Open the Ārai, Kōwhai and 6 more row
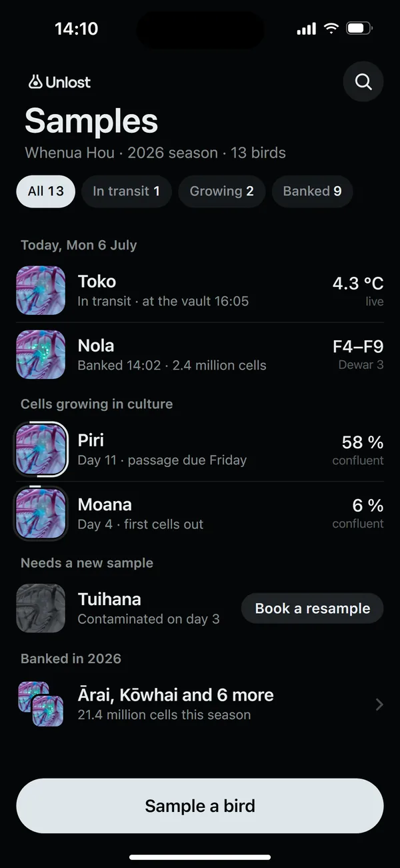This screenshot has height=868, width=400. tap(200, 705)
